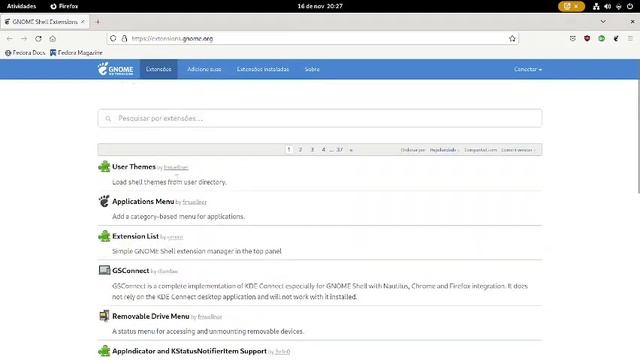Click the Pesquisar por extensões search field
This screenshot has height=360, width=640.
(320, 118)
